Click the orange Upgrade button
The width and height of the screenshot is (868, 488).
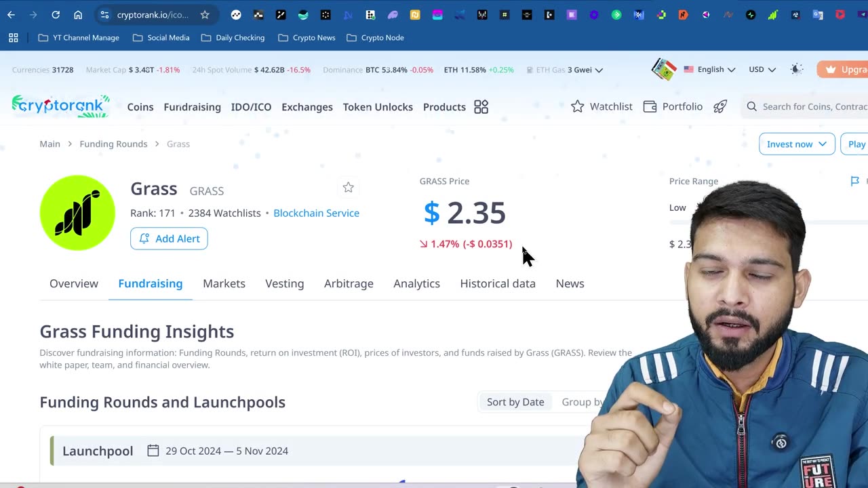tap(842, 69)
